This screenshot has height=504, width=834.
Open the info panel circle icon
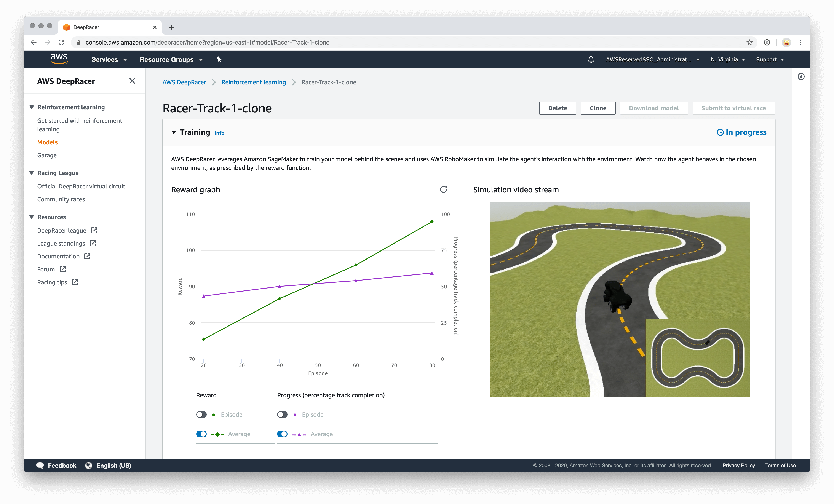(x=801, y=77)
